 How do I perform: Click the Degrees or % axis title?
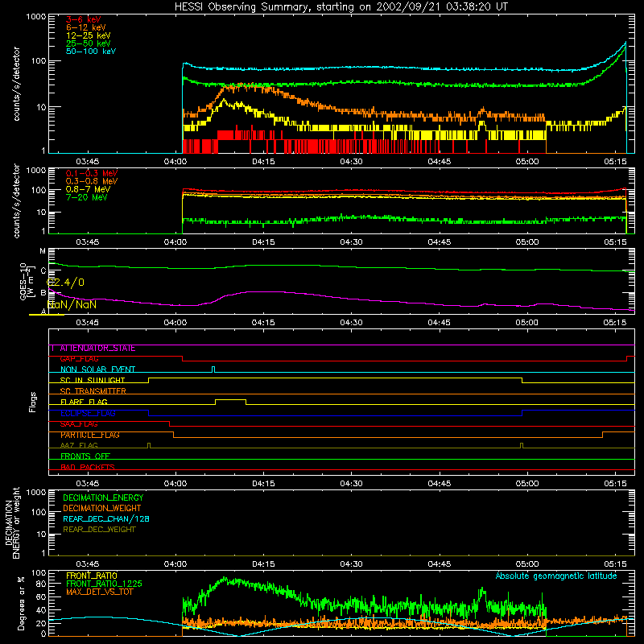pyautogui.click(x=21, y=603)
